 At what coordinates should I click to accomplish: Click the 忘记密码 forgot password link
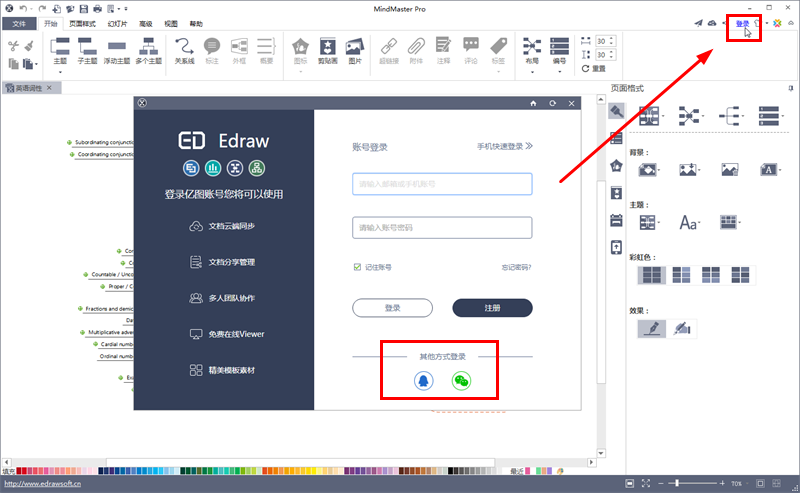[x=516, y=267]
